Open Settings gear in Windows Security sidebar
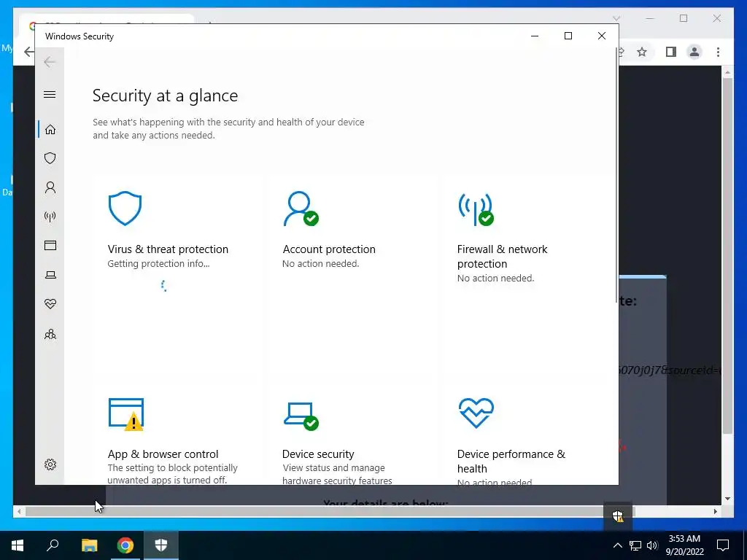The image size is (747, 560). pyautogui.click(x=50, y=464)
